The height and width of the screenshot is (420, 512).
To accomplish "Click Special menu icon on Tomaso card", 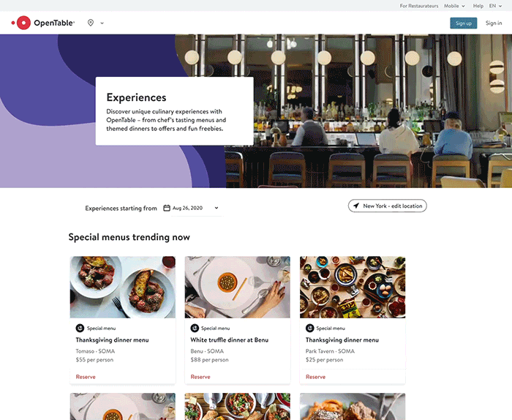I will 80,328.
